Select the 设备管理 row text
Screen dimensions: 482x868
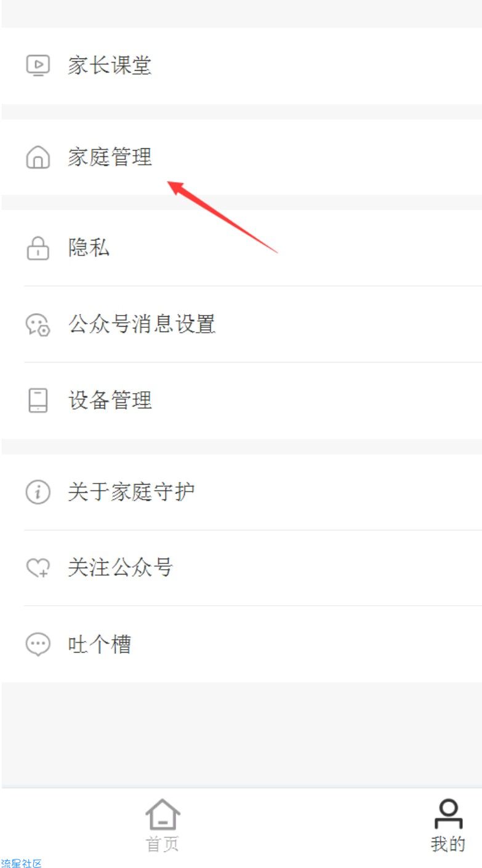[110, 400]
